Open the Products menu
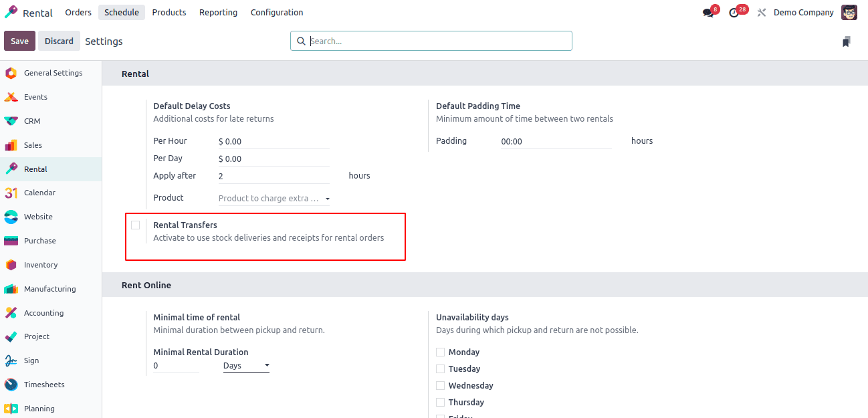The image size is (868, 418). click(x=169, y=12)
